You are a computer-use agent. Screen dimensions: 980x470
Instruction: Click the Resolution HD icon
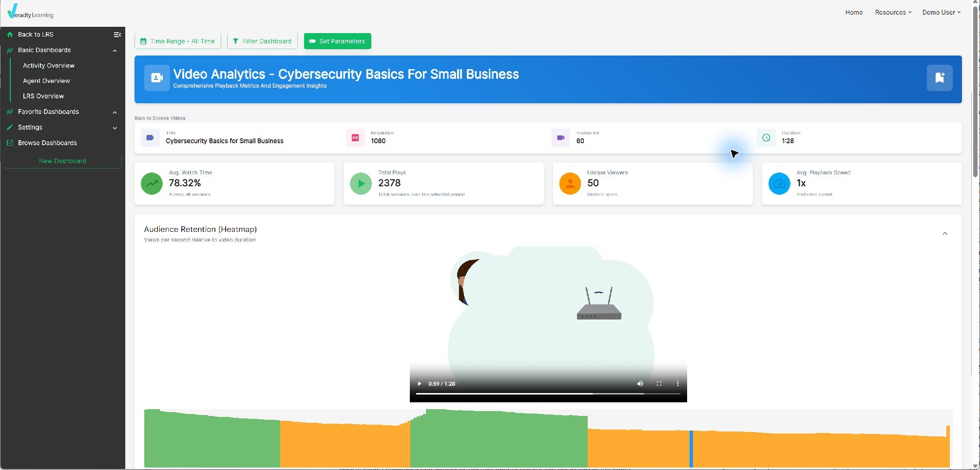pos(355,138)
